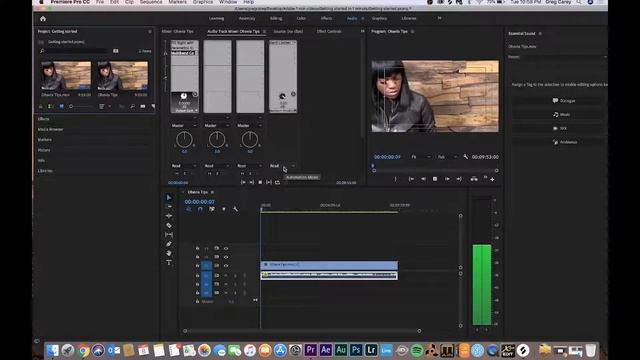Toggle sync lock on top video track
This screenshot has width=640, height=360.
pos(216,248)
